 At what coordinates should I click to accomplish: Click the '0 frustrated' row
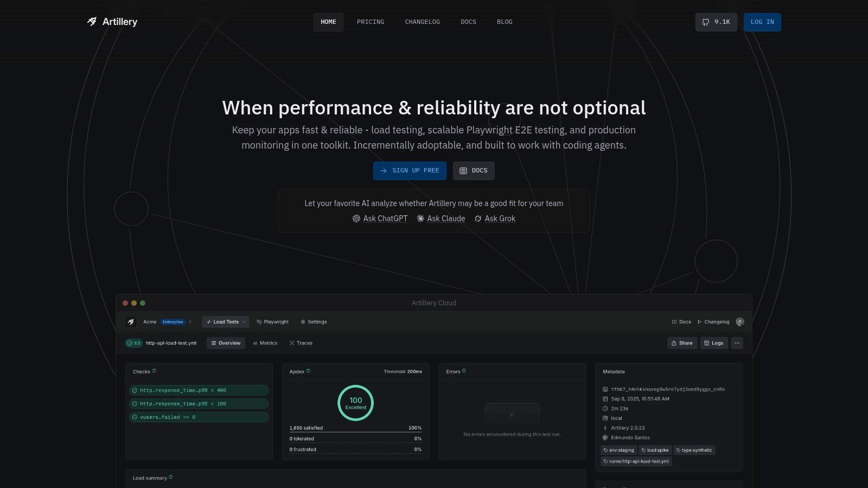pos(355,450)
